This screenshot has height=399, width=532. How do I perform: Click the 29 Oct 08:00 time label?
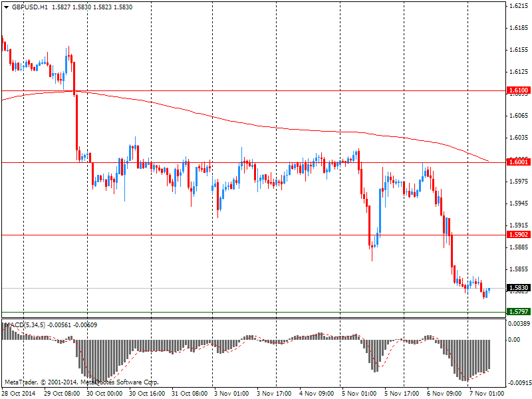(62, 394)
